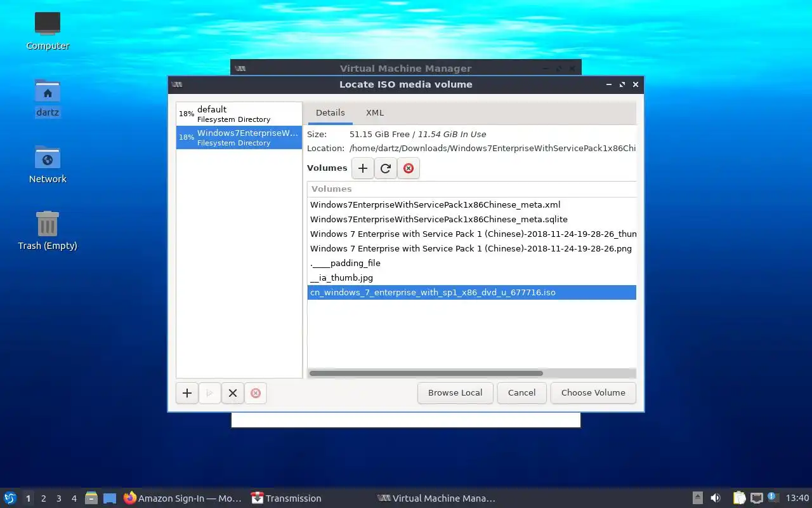Viewport: 812px width, 508px height.
Task: Cancel the ISO media dialog
Action: click(x=521, y=393)
